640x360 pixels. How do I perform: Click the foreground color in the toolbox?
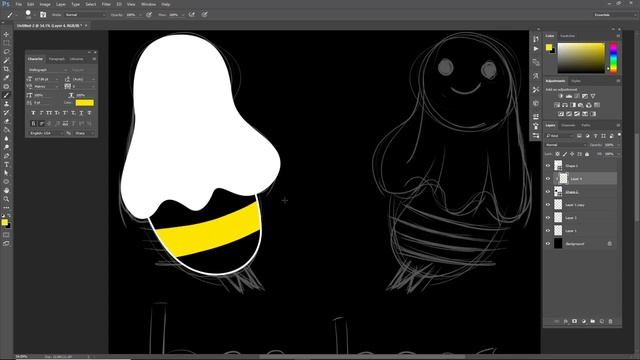coord(4,222)
